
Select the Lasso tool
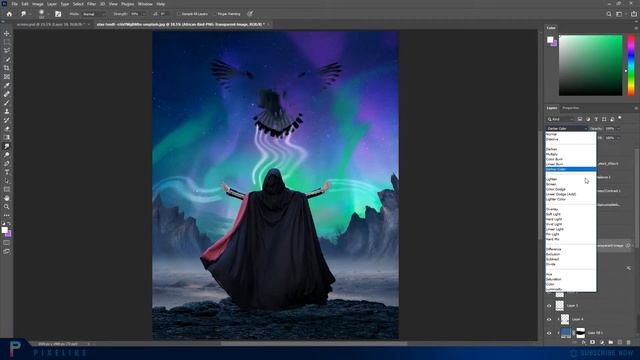point(7,51)
